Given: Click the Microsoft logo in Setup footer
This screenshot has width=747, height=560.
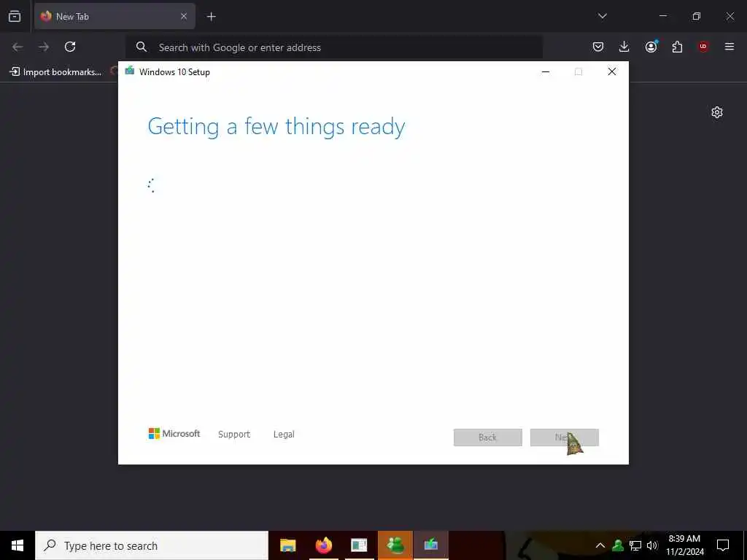Looking at the screenshot, I should (174, 433).
